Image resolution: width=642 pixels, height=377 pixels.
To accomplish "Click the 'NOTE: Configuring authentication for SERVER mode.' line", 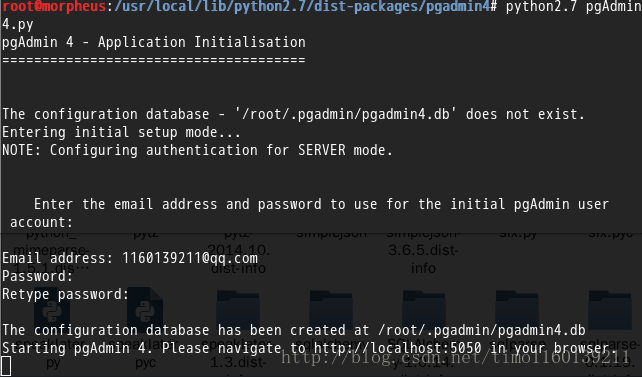I will click(x=197, y=150).
